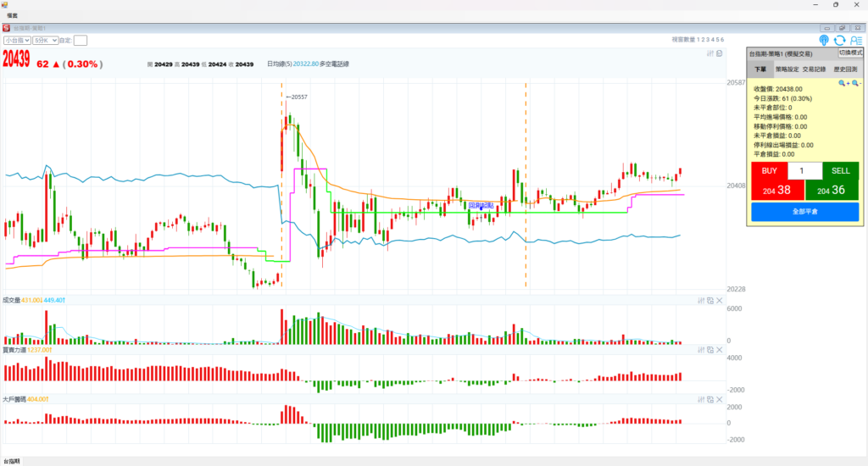The height and width of the screenshot is (466, 868).
Task: Open the 檔案 menu
Action: pos(13,15)
